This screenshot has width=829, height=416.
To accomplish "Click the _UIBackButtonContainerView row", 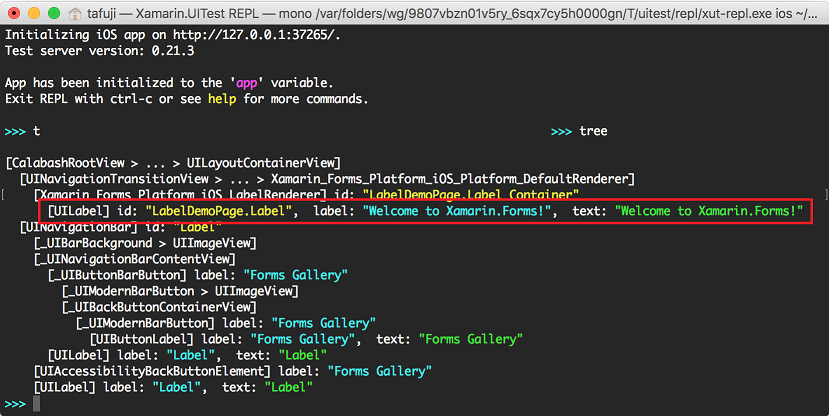I will [159, 307].
